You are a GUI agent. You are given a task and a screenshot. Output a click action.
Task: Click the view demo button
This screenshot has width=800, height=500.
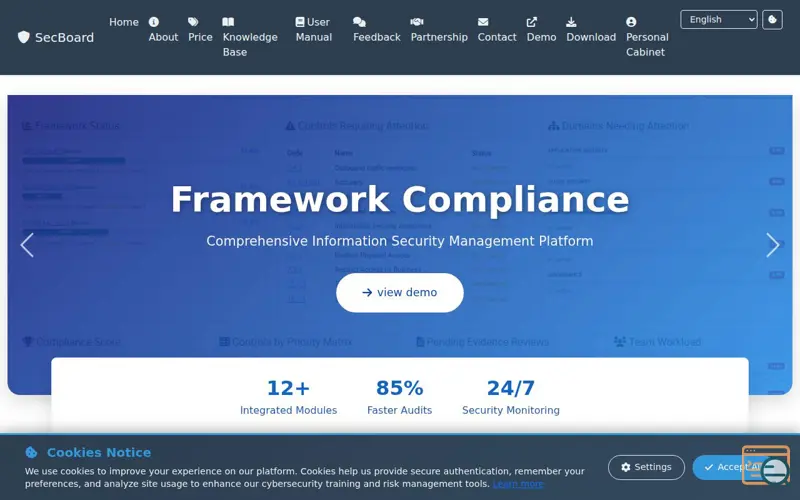click(399, 292)
